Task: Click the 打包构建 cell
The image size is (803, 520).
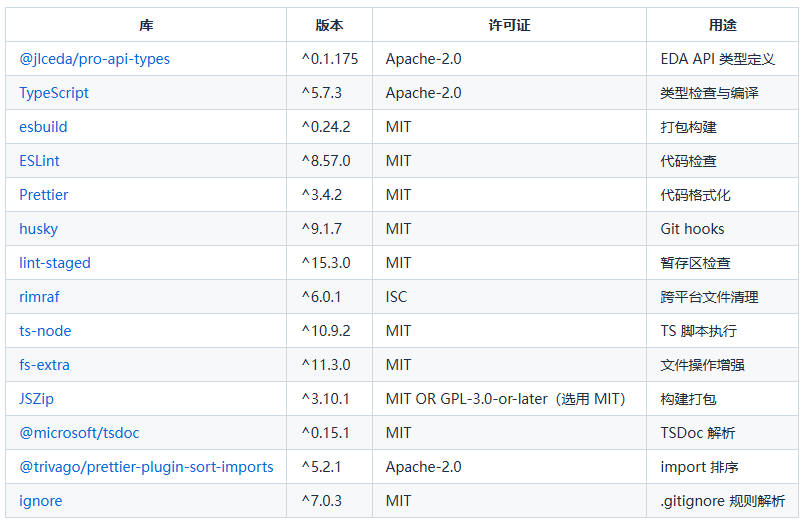Action: [722, 127]
